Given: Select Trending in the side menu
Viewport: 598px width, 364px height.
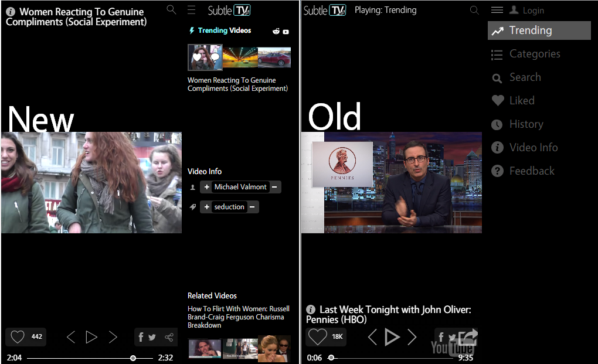Looking at the screenshot, I should click(x=539, y=30).
